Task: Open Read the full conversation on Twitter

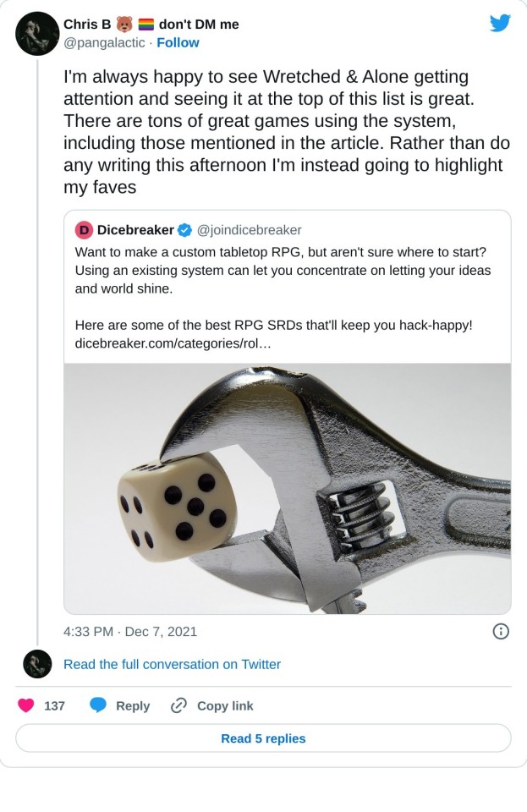Action: pos(172,664)
